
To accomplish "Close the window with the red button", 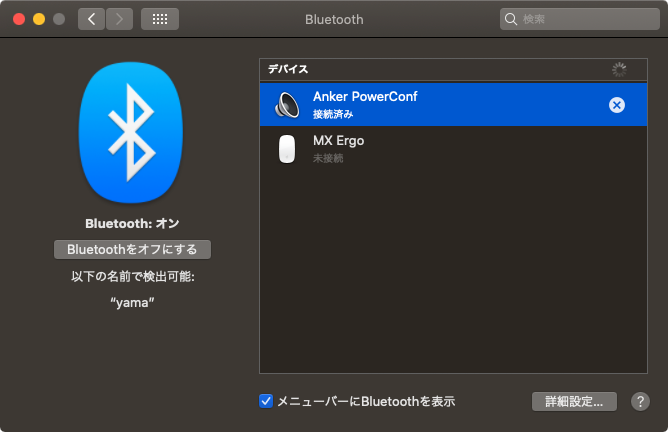I will click(x=19, y=19).
